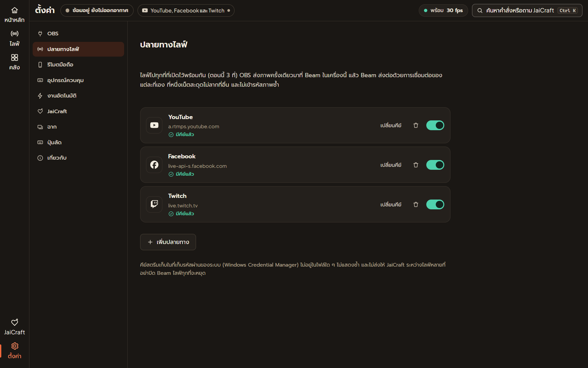This screenshot has height=368, width=588.
Task: Click the รีโมตมือถือ phone icon
Action: (x=40, y=65)
